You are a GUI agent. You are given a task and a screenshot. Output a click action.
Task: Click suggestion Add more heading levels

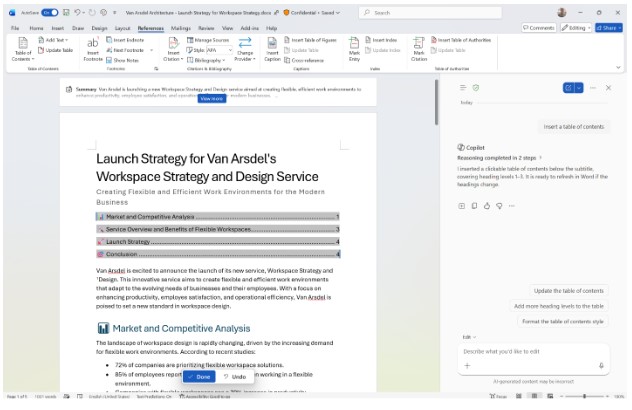coord(559,306)
